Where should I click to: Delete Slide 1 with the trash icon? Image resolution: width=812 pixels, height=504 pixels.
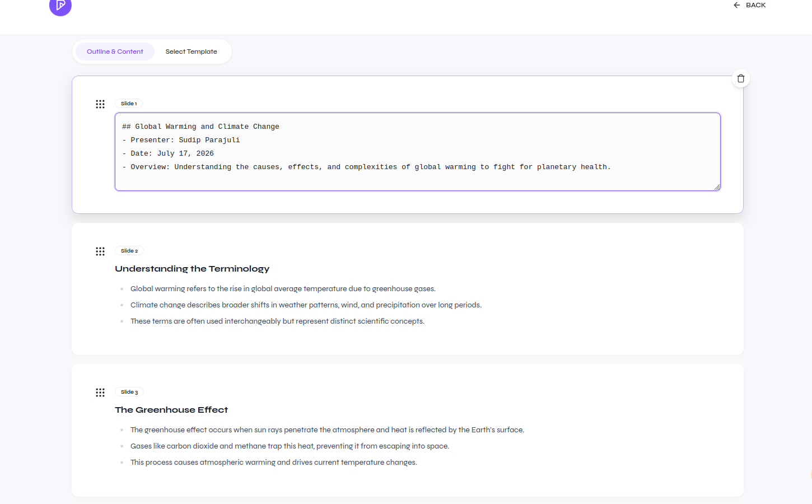click(x=741, y=78)
